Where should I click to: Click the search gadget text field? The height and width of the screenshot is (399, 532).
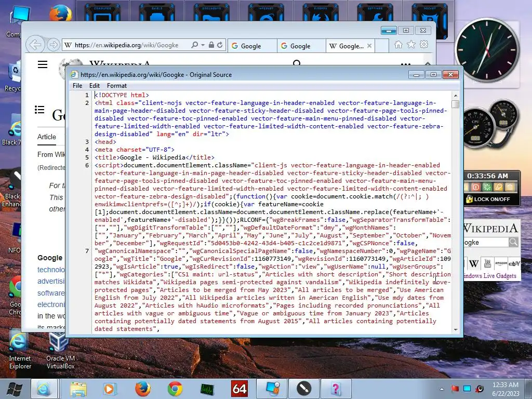coord(486,242)
